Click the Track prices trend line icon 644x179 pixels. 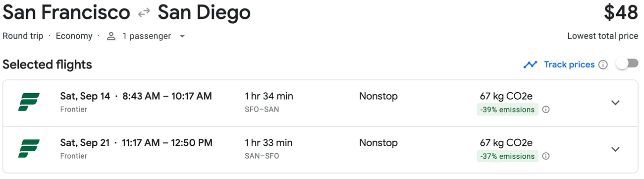531,64
